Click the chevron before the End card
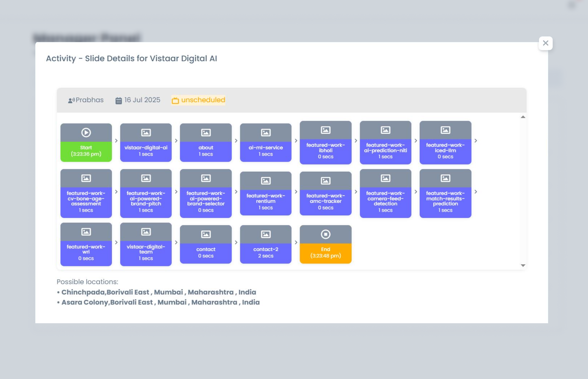 click(296, 242)
